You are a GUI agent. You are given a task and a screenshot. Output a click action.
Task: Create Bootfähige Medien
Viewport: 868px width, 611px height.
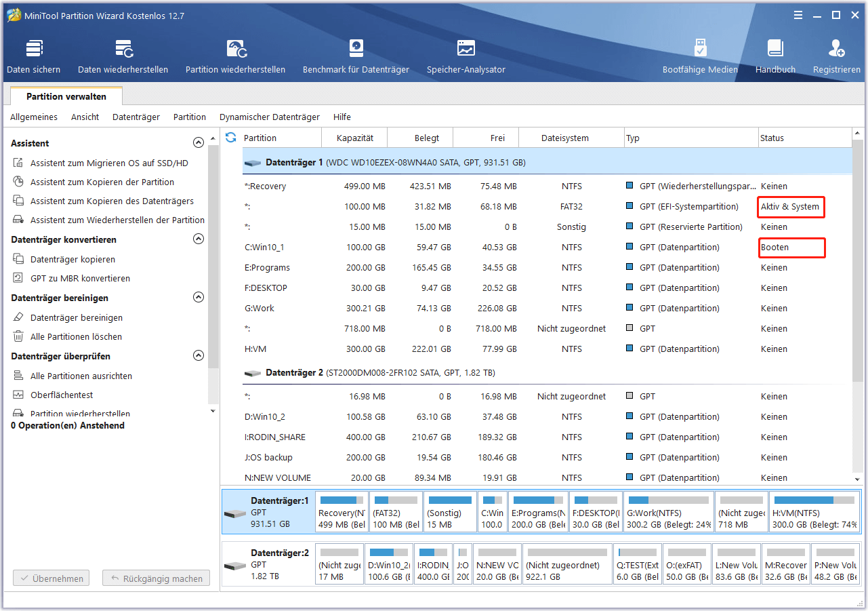[700, 56]
